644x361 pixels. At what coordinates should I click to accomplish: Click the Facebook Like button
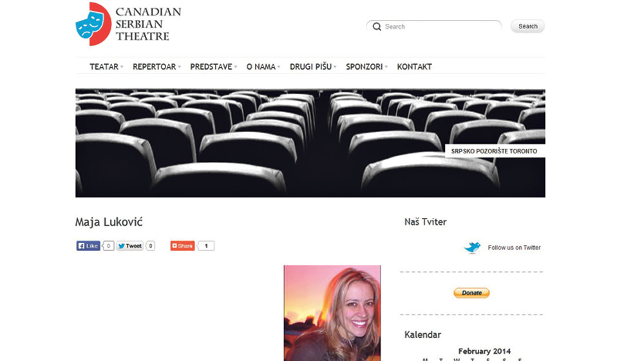point(88,246)
